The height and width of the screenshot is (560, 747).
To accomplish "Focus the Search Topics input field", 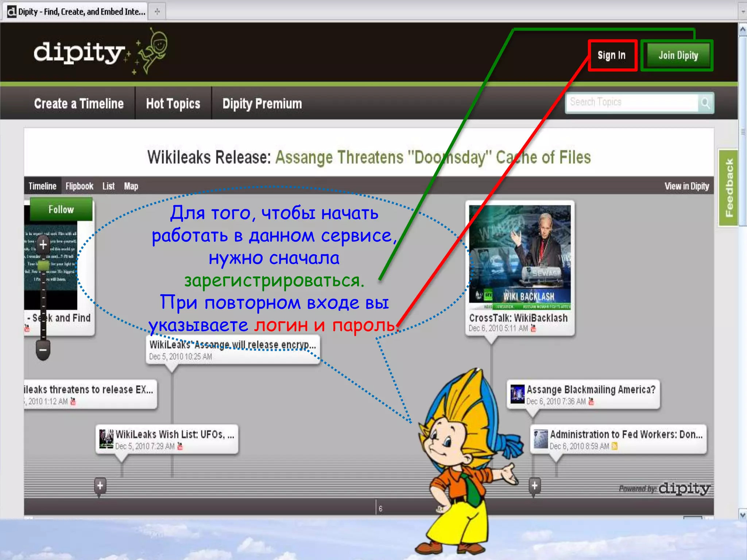I will pyautogui.click(x=632, y=102).
